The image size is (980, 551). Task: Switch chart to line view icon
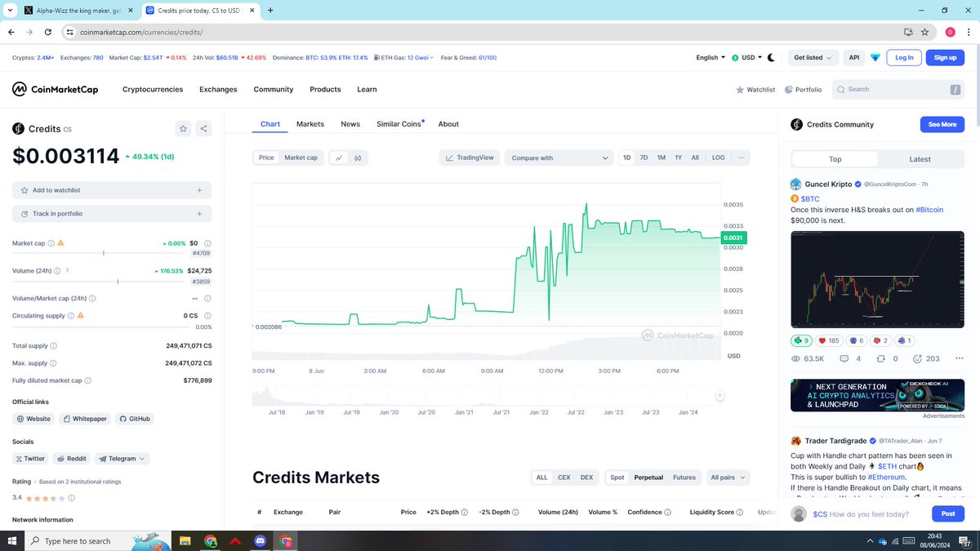tap(338, 158)
